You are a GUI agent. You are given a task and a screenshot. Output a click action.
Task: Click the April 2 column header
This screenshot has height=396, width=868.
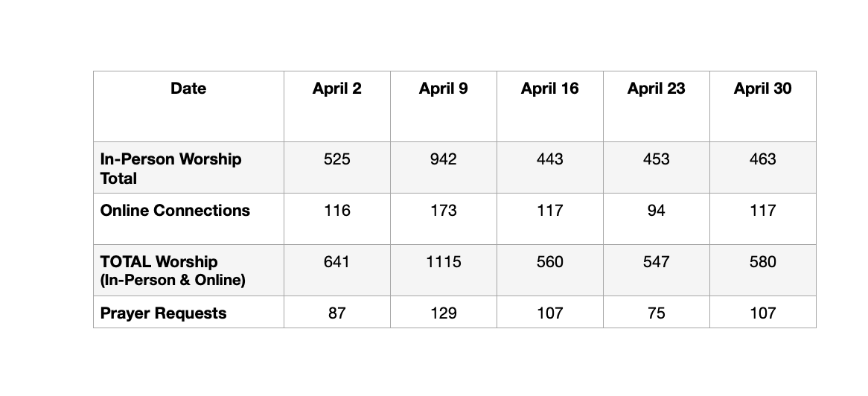click(x=337, y=106)
